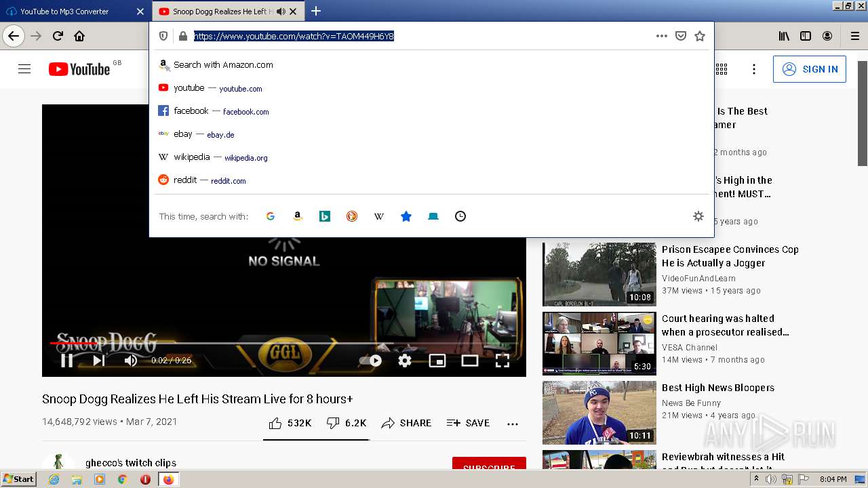Search this time with Google icon
The width and height of the screenshot is (868, 488).
point(271,216)
